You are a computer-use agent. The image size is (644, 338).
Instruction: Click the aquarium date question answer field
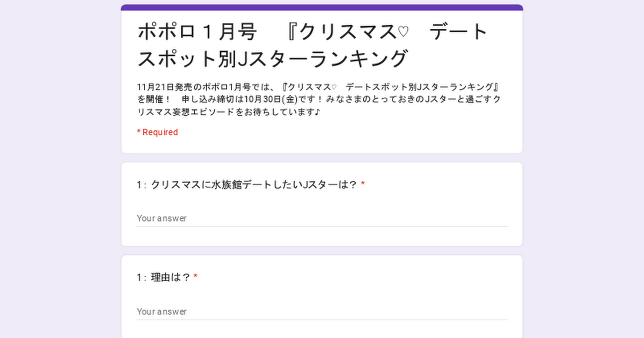click(321, 218)
